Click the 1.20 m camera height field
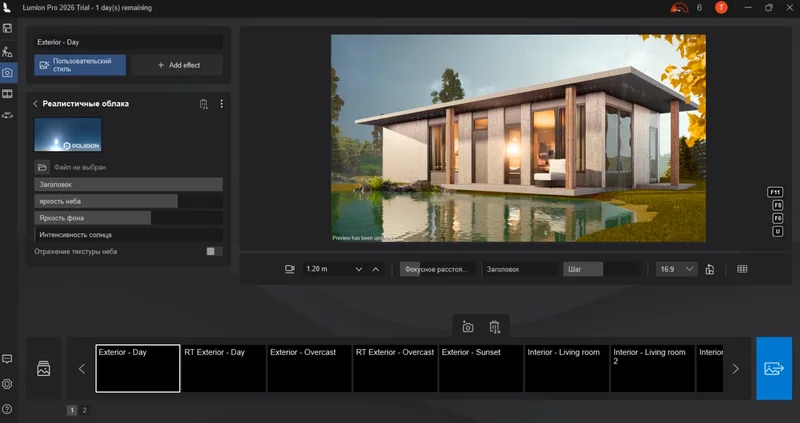This screenshot has width=800, height=423. [327, 269]
